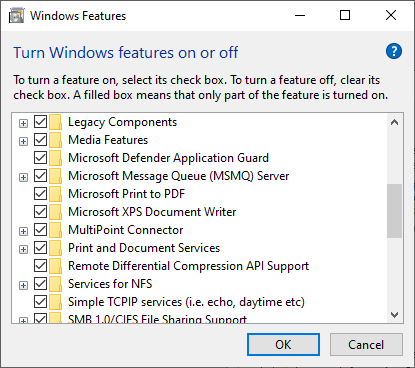Click the Windows Features title bar icon
Screen dimensions: 415x368
pos(16,16)
